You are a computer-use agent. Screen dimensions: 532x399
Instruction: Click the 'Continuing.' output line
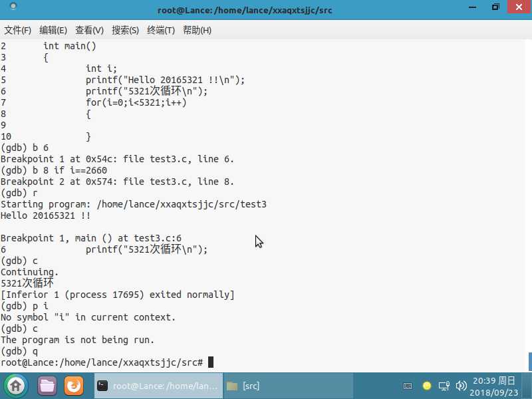click(29, 272)
